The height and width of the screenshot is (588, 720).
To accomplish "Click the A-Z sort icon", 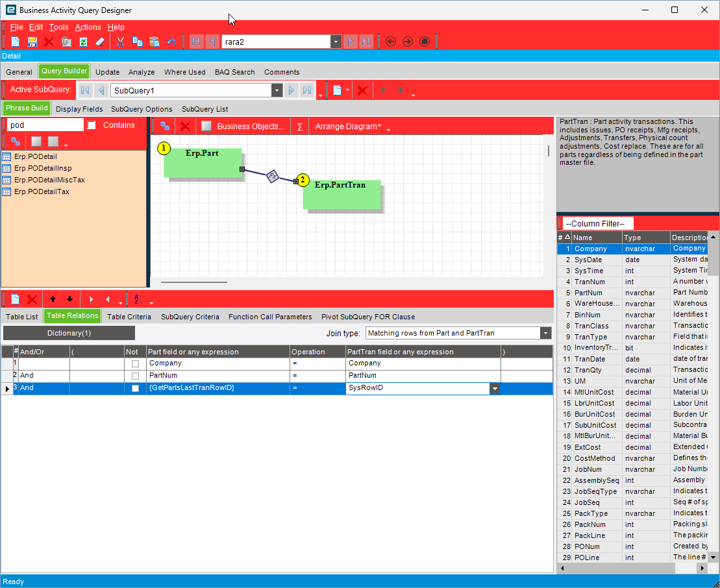I will (138, 299).
